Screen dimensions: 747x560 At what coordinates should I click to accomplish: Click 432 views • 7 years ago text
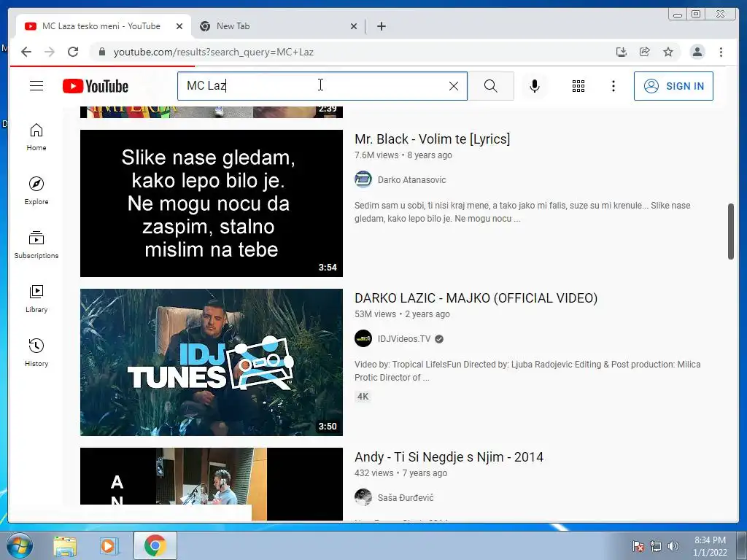click(400, 473)
